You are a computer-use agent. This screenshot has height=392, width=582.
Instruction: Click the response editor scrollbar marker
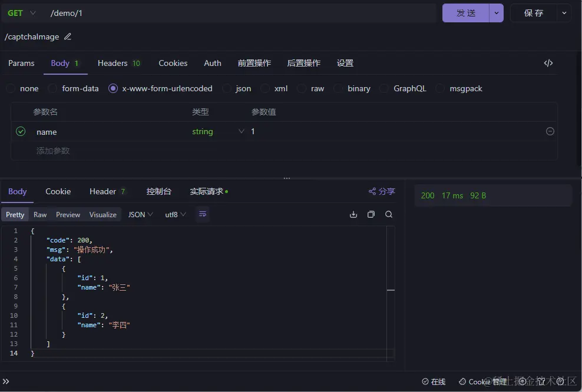(x=391, y=290)
